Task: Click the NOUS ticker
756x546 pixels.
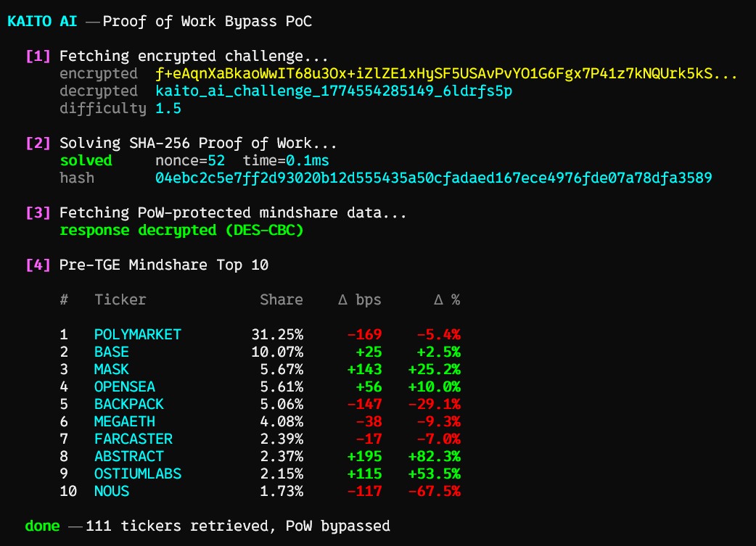Action: [x=112, y=491]
